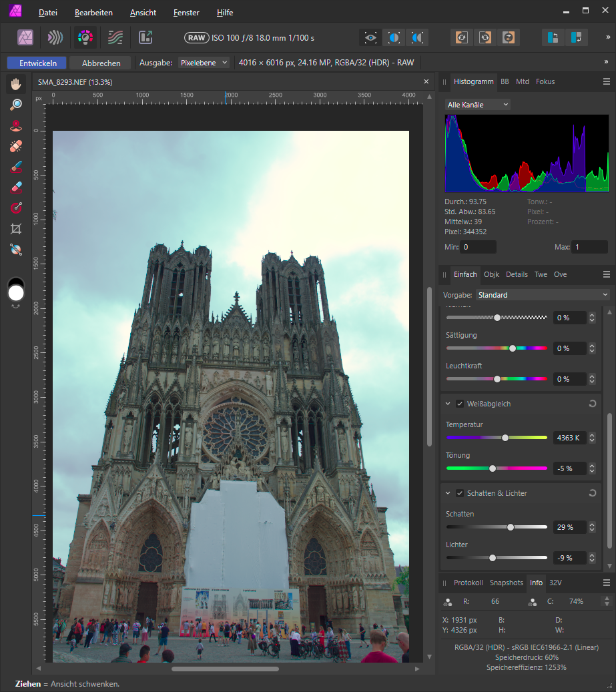Expand the context bar overflow chevrons
This screenshot has height=692, width=616.
[x=606, y=62]
